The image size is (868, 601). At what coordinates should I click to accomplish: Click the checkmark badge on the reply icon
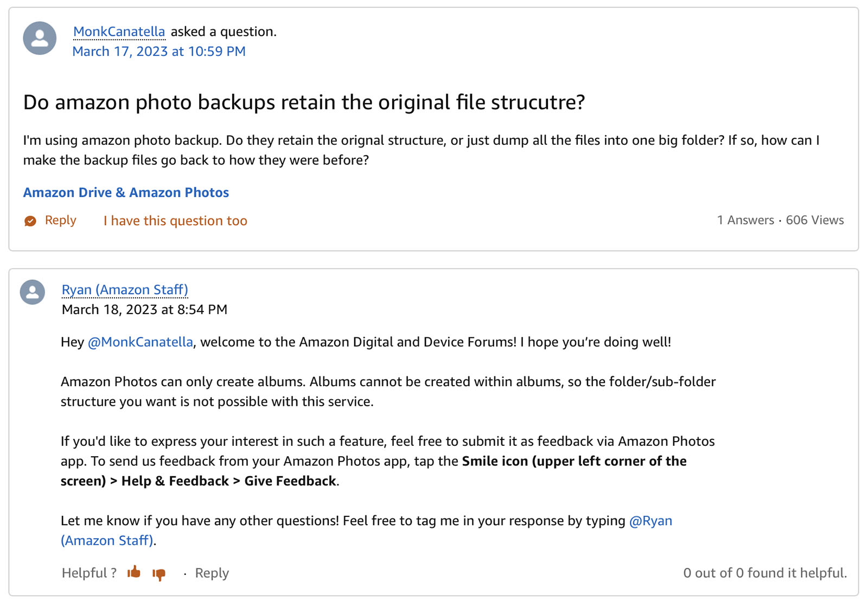(30, 220)
